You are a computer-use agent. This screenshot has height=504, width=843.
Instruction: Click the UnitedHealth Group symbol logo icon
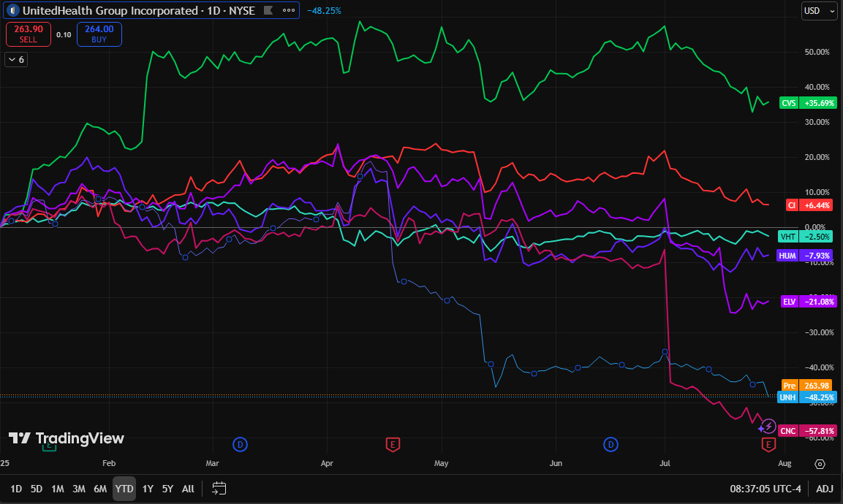(13, 10)
